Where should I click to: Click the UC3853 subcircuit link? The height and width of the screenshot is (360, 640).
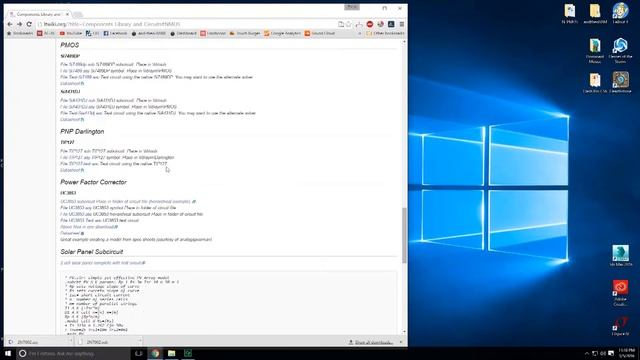point(128,201)
